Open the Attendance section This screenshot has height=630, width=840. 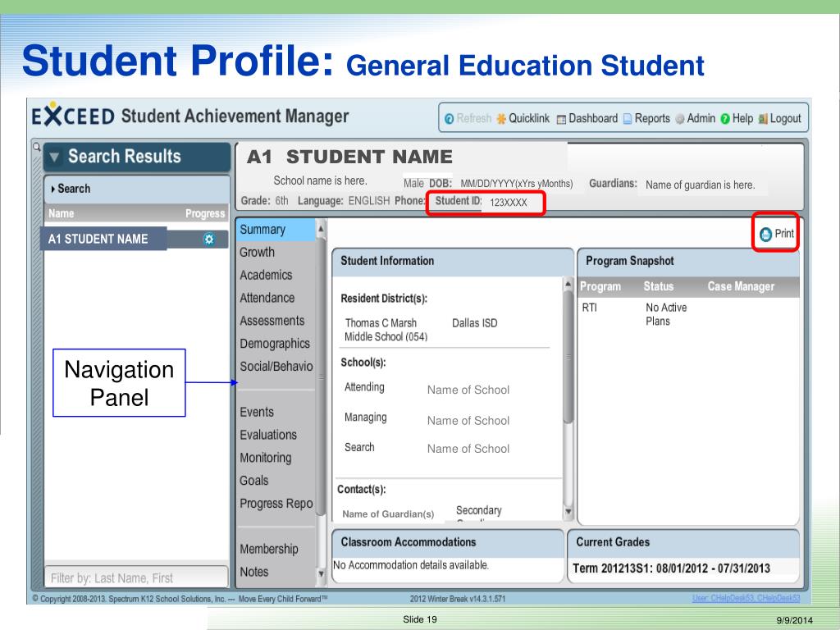(x=267, y=298)
